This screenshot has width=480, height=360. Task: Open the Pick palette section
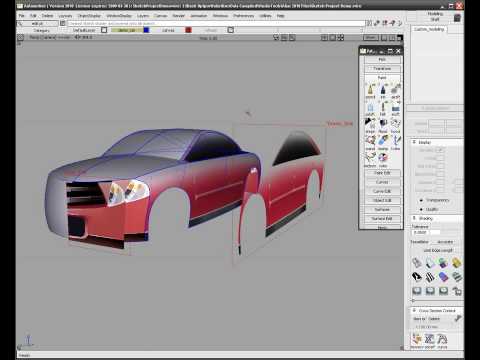coord(382,60)
